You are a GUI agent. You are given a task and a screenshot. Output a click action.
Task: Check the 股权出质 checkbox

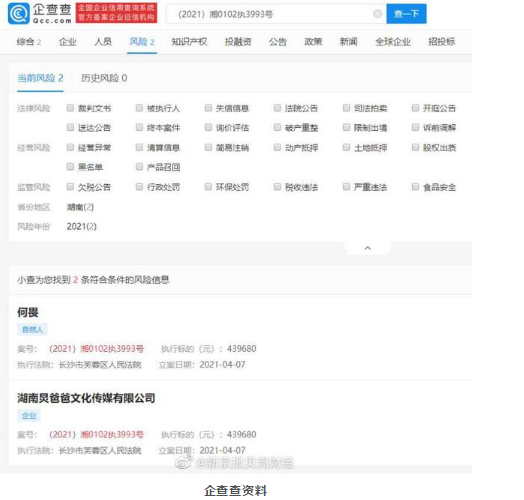(415, 147)
